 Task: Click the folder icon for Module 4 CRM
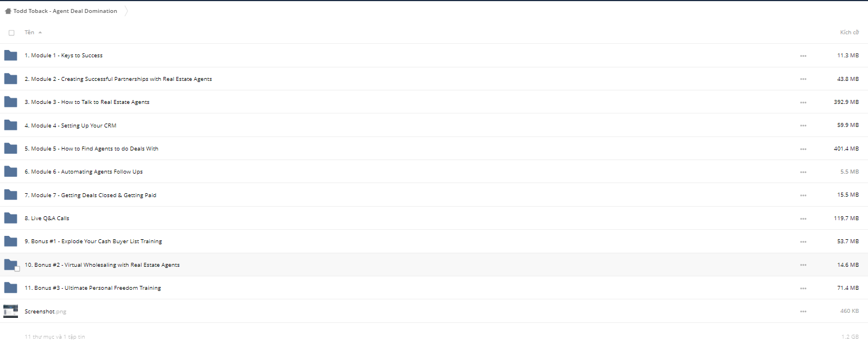pyautogui.click(x=11, y=125)
